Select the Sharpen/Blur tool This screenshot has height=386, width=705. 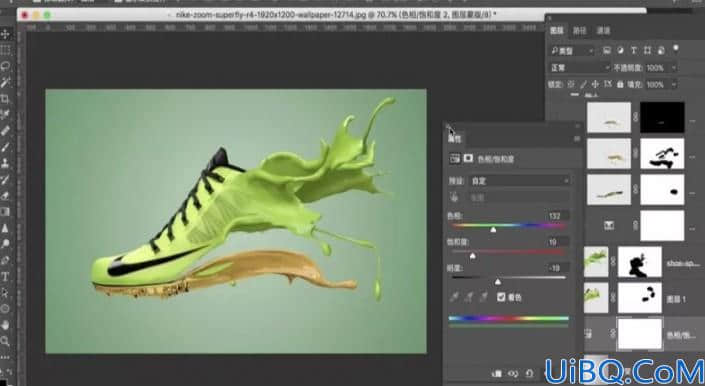(5, 228)
